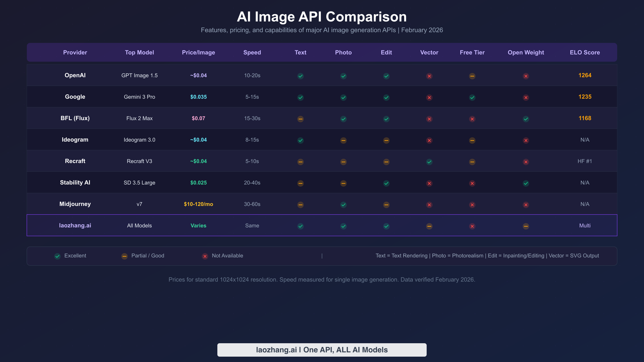Viewport: 644px width, 362px height.
Task: Open the Speed column header
Action: tap(252, 52)
